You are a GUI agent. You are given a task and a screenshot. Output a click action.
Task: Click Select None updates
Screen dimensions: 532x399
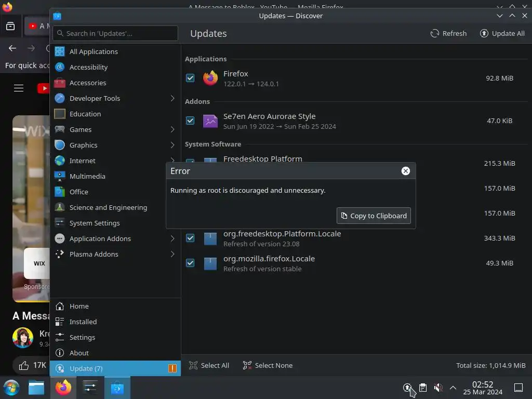[x=268, y=365]
